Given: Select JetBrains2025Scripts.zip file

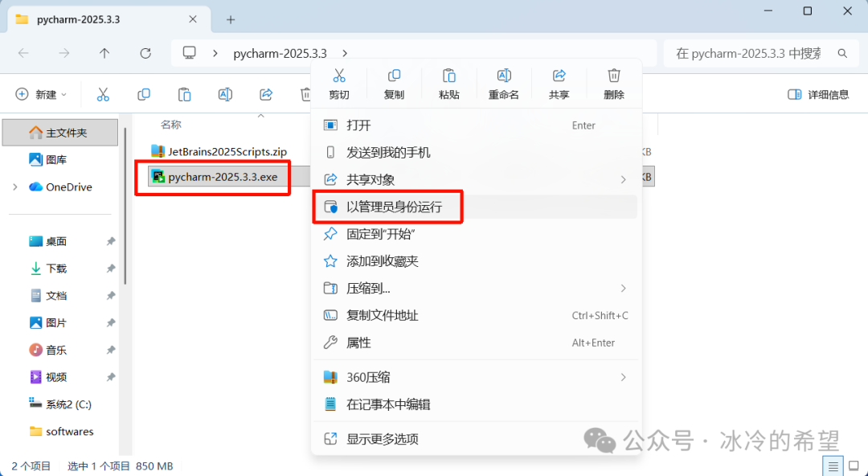Looking at the screenshot, I should click(227, 151).
